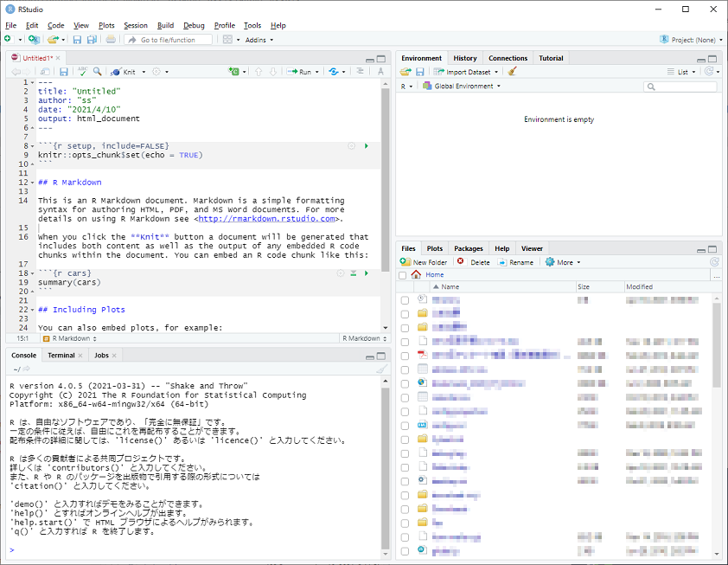Open Run options dropdown arrow
The image size is (728, 565).
click(317, 72)
